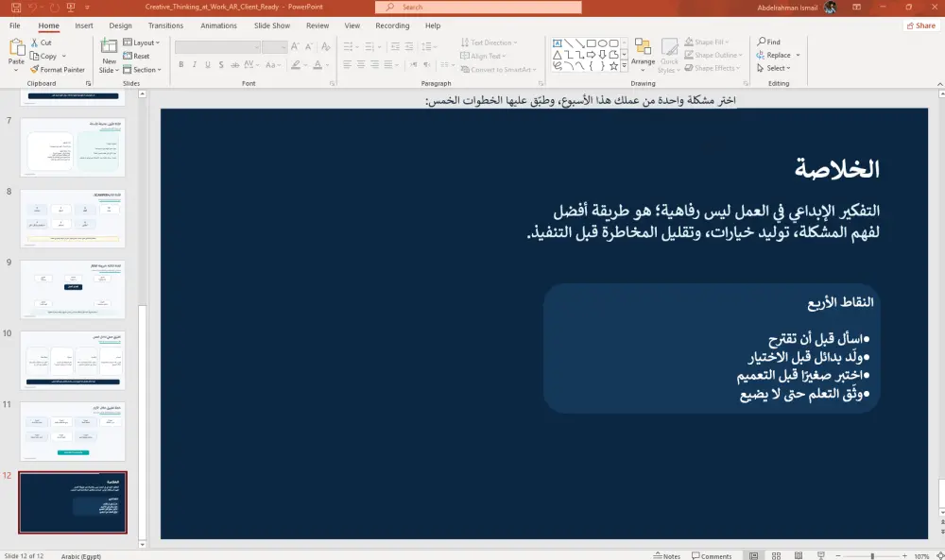945x560 pixels.
Task: Open Customize Quick Access Toolbar arrow
Action: click(x=87, y=8)
